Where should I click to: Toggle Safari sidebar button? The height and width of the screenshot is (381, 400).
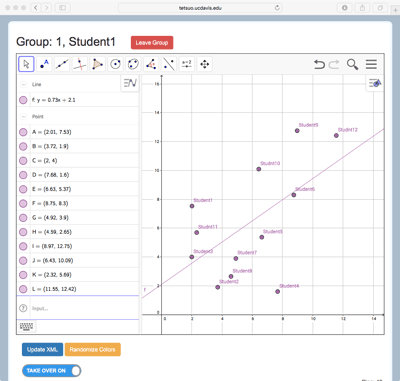[x=63, y=7]
